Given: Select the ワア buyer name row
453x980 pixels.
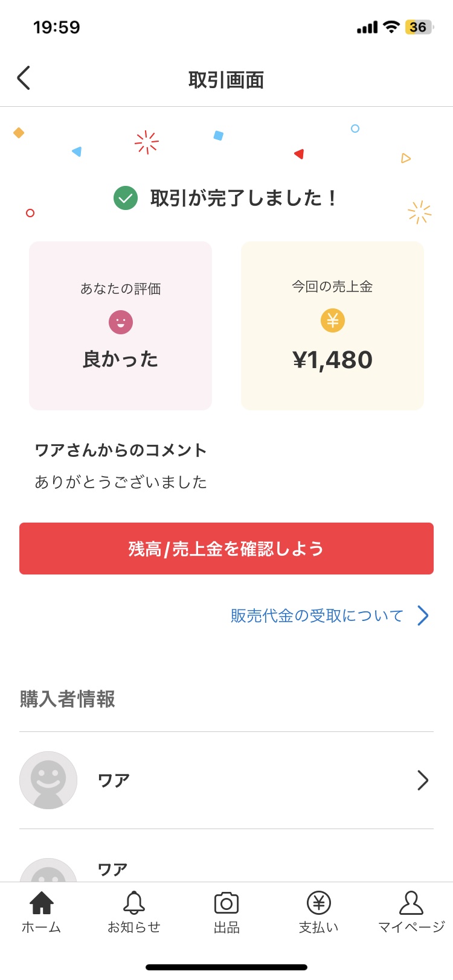Looking at the screenshot, I should pos(226,780).
